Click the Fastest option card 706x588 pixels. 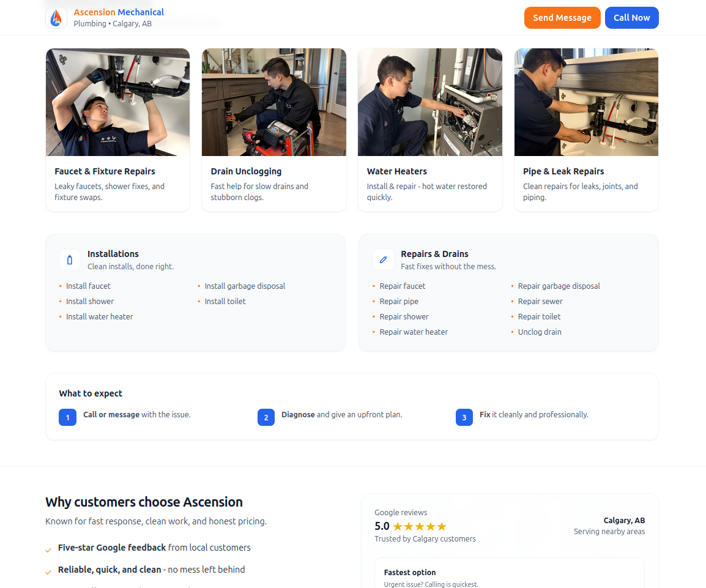pyautogui.click(x=509, y=575)
